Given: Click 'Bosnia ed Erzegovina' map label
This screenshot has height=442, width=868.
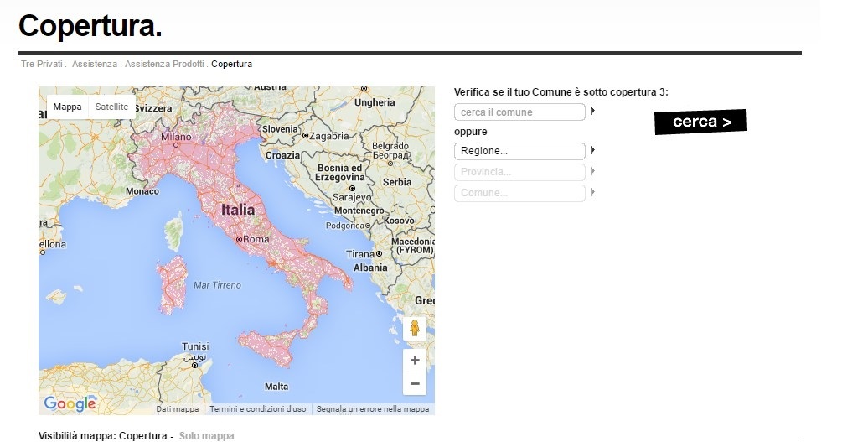Looking at the screenshot, I should coord(340,173).
